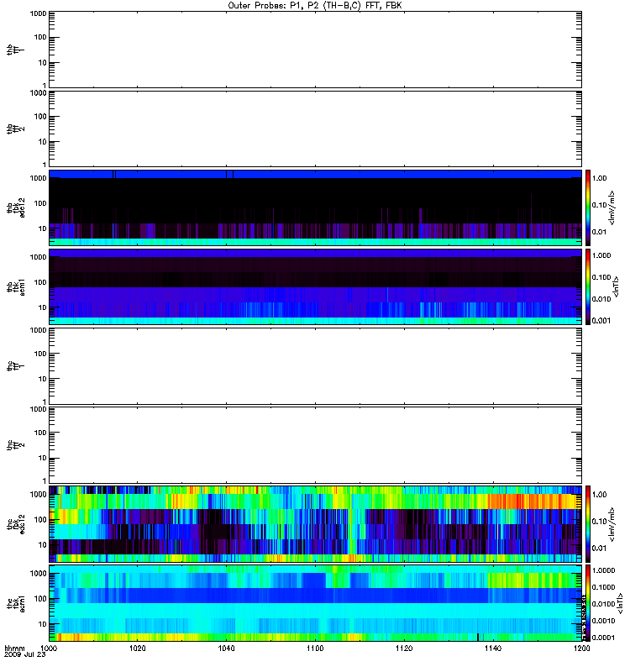Select the thb fbk scm1 color bar
Image resolution: width=630 pixels, height=672 pixels.
[588, 286]
